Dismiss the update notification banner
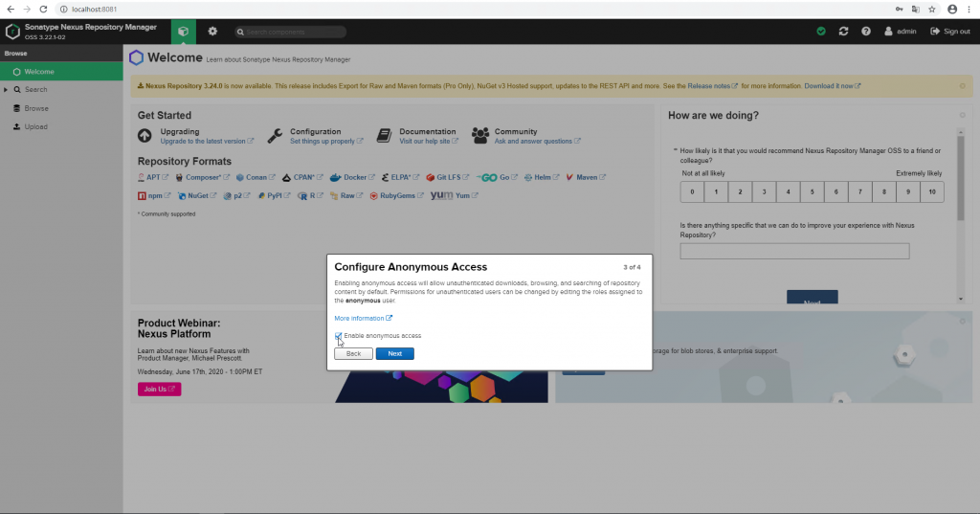The width and height of the screenshot is (980, 514). (963, 86)
